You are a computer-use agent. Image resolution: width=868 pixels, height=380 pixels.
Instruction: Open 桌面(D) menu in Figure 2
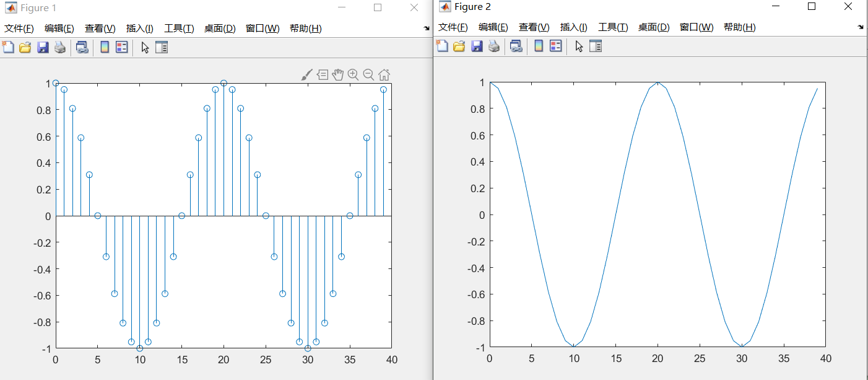[654, 27]
